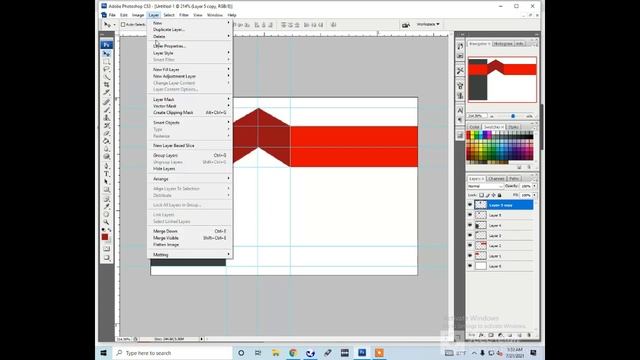
Task: Select the Clone Stamp tool
Action: coord(107,118)
